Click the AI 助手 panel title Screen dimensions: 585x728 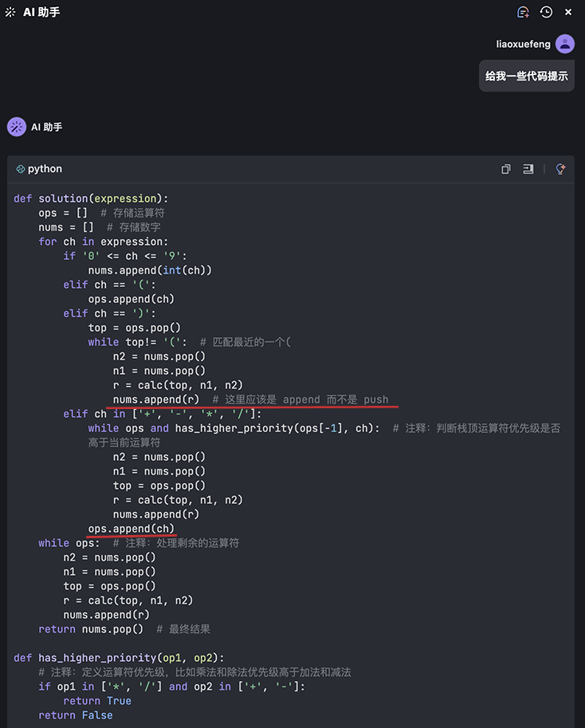41,12
